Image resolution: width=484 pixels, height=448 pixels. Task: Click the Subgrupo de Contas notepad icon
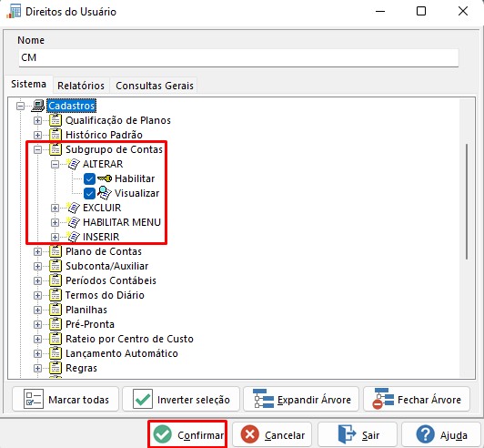55,149
